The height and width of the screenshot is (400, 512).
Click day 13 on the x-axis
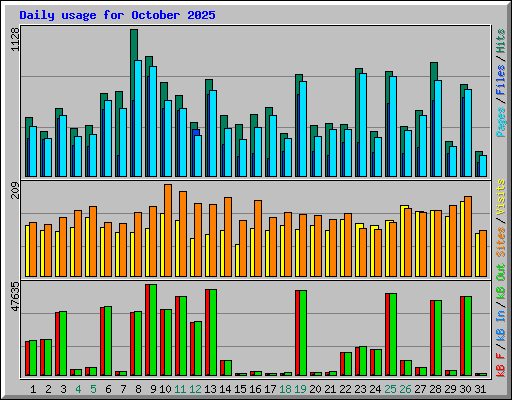pyautogui.click(x=210, y=389)
